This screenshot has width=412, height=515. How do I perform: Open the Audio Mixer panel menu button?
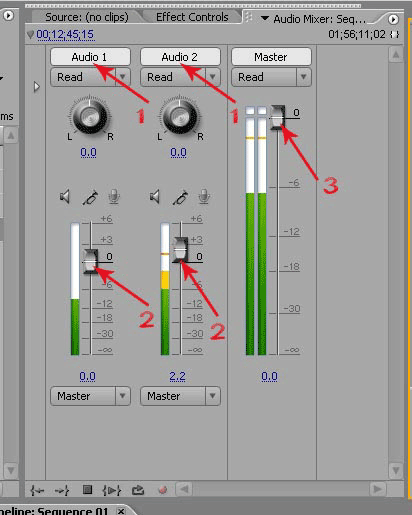click(393, 19)
